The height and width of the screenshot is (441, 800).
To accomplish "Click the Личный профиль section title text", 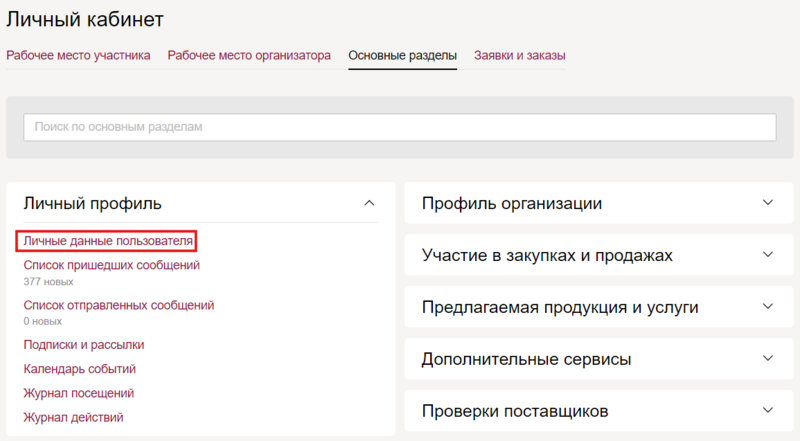I will coord(92,204).
